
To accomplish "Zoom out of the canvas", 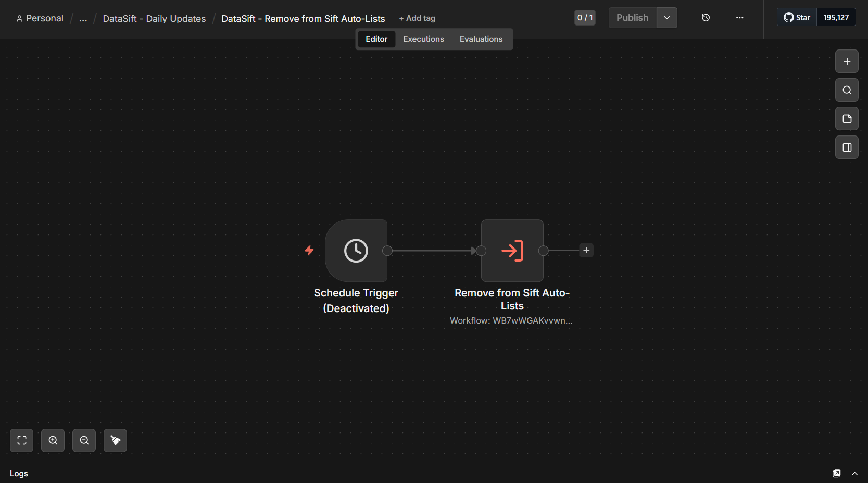I will click(x=84, y=441).
